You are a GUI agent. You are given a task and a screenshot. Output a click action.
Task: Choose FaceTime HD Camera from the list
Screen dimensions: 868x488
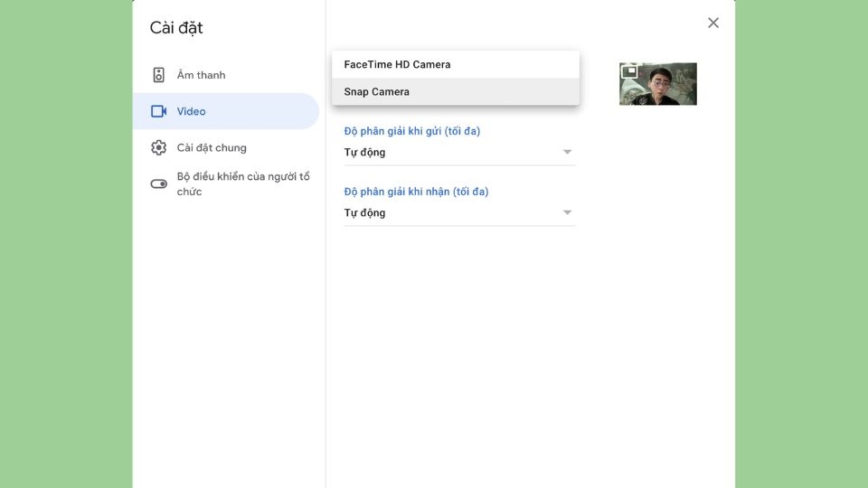(x=456, y=64)
